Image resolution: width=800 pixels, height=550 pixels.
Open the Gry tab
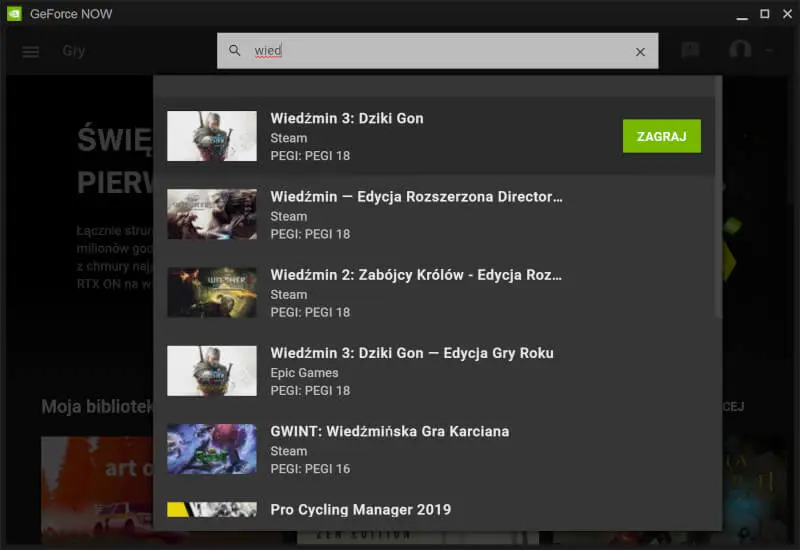pos(73,51)
